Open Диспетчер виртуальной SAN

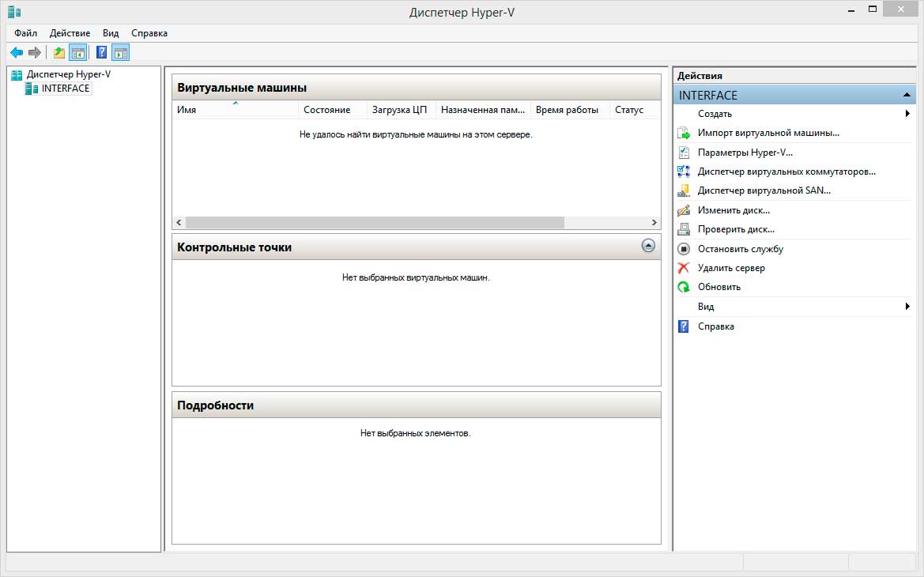click(x=764, y=190)
